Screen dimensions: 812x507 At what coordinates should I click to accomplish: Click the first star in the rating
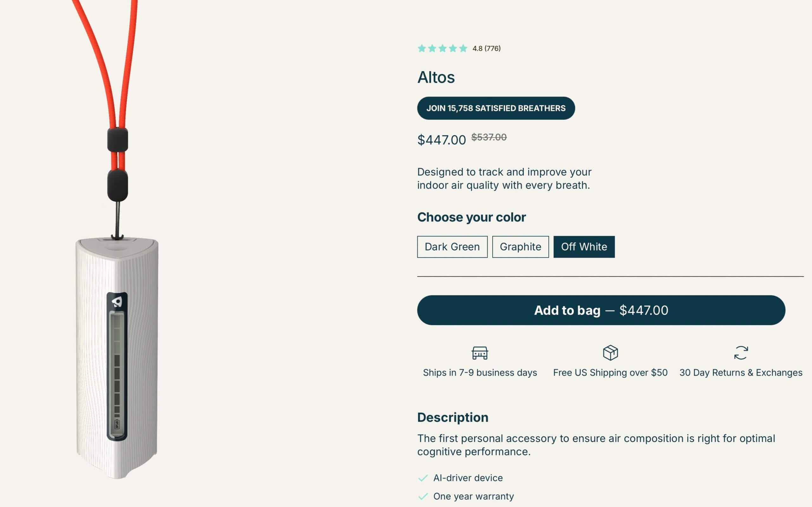click(422, 49)
